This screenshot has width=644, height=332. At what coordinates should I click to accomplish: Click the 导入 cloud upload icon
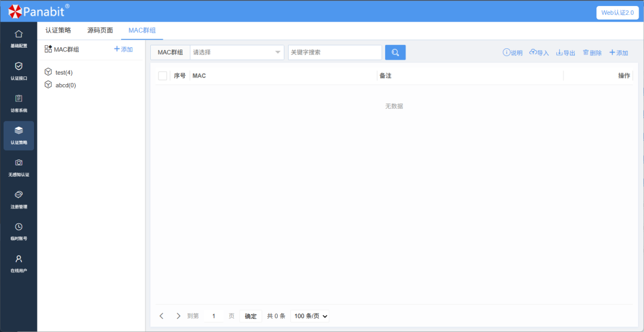533,52
